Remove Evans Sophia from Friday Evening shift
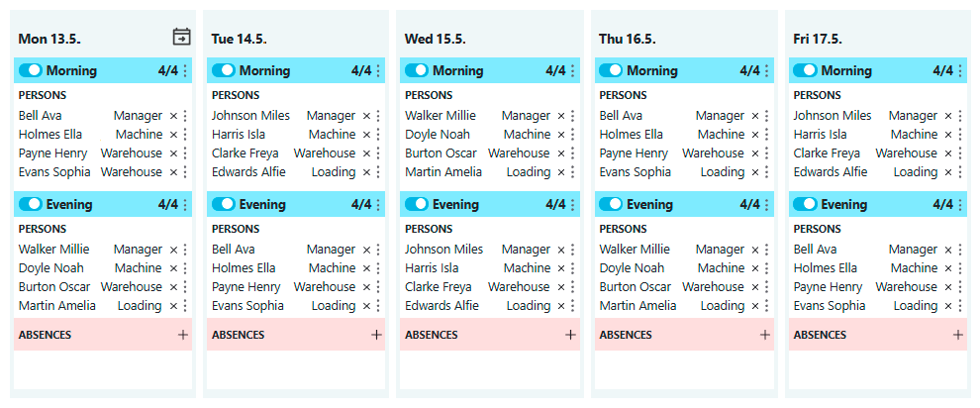This screenshot has height=408, width=980. 949,306
